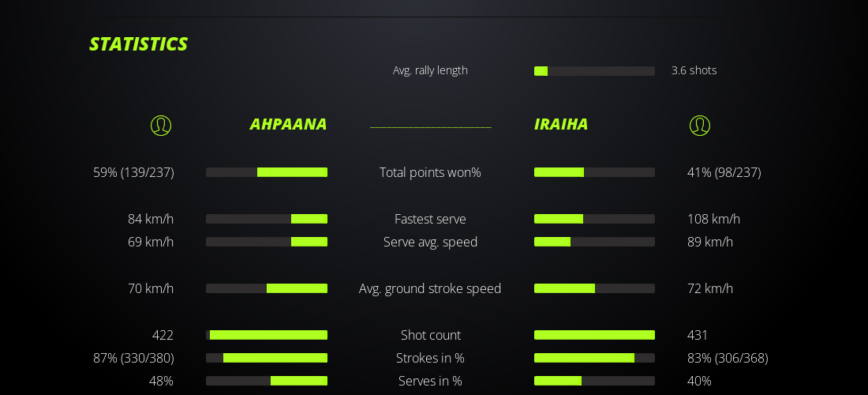Click the Avg. rally length bar

[x=594, y=71]
